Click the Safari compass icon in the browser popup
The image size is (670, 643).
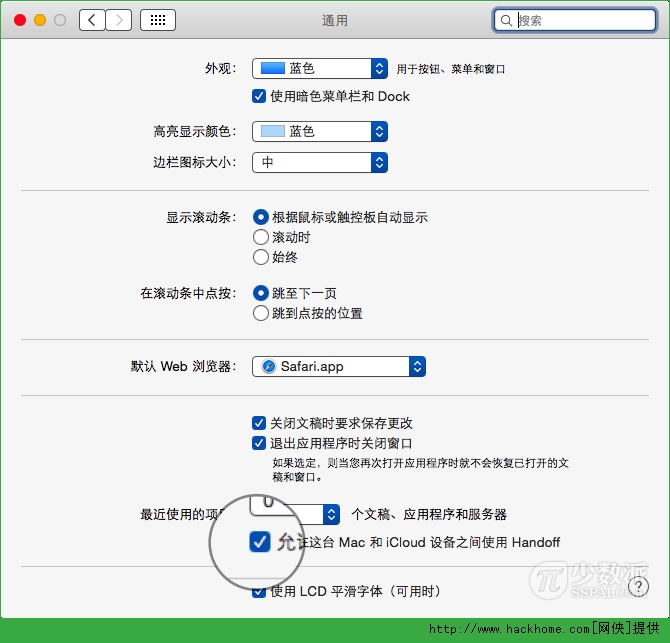coord(269,367)
